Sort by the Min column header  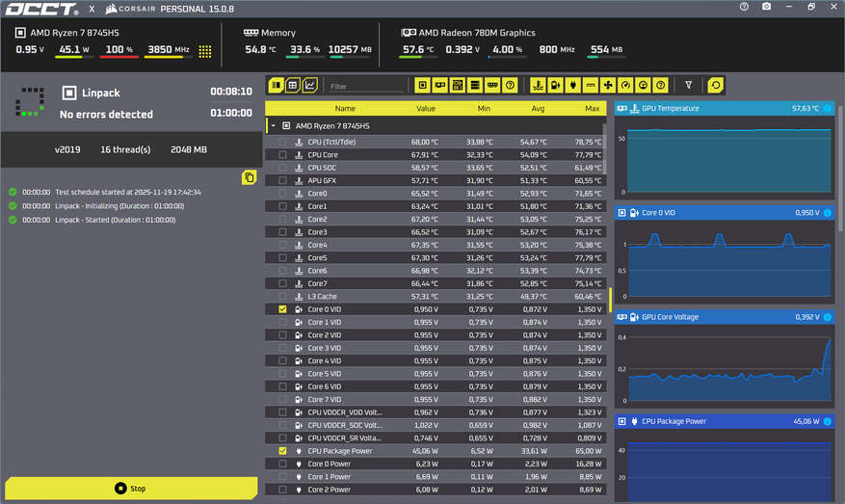(x=484, y=108)
